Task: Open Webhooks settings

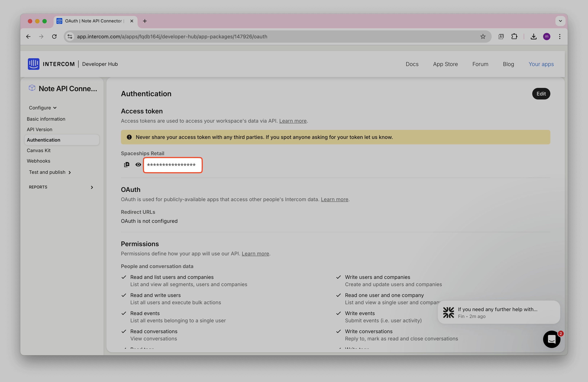Action: tap(38, 161)
